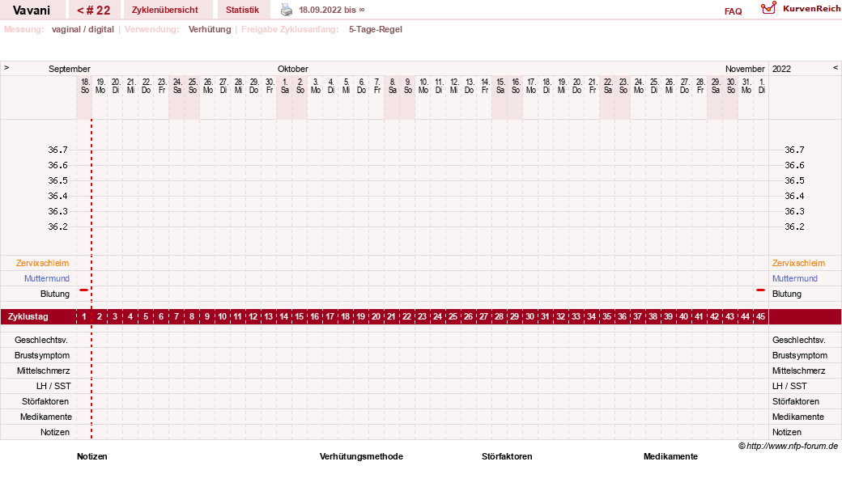Click the left 'LH / SST' row label

53,386
